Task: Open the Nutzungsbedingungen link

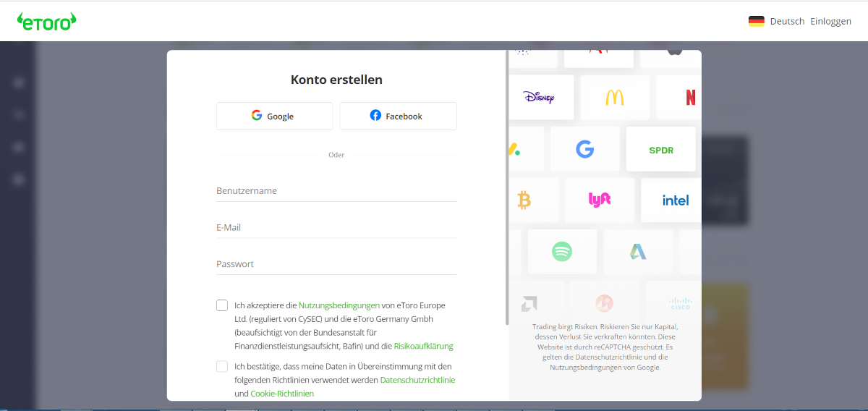Action: click(339, 305)
